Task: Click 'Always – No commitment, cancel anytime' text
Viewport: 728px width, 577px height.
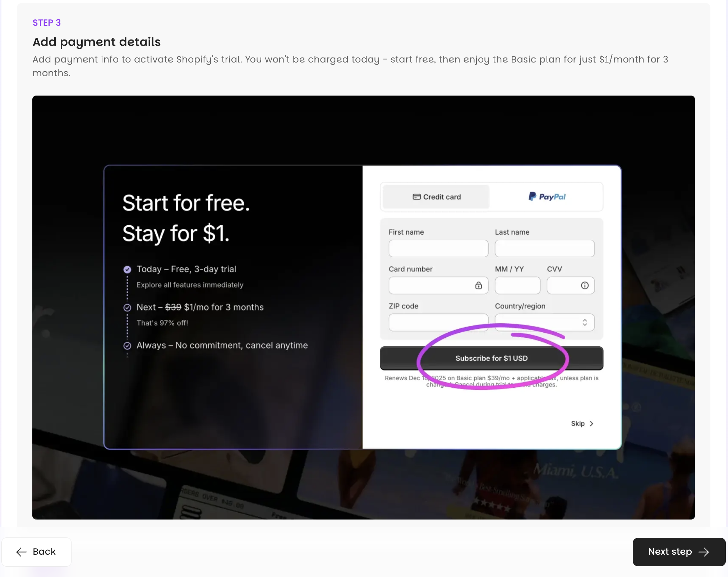Action: (222, 345)
